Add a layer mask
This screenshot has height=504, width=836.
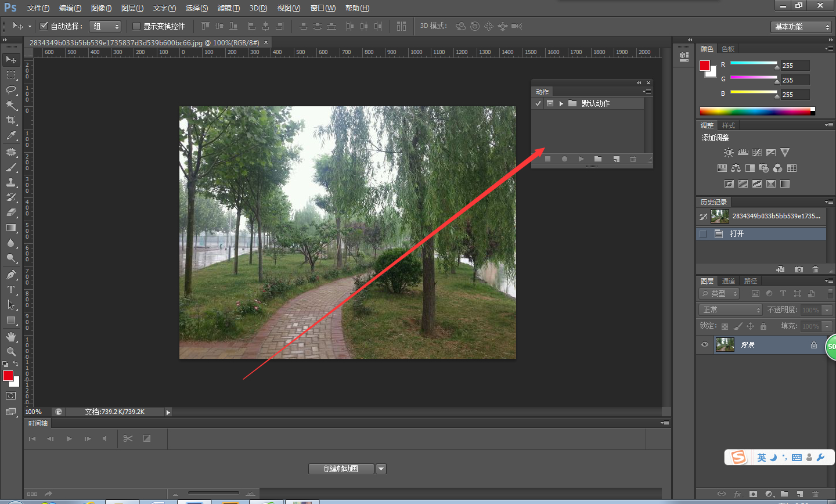pyautogui.click(x=753, y=494)
